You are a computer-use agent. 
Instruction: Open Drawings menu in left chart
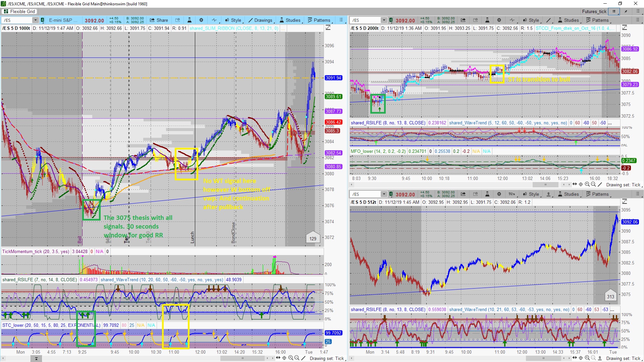pos(261,20)
